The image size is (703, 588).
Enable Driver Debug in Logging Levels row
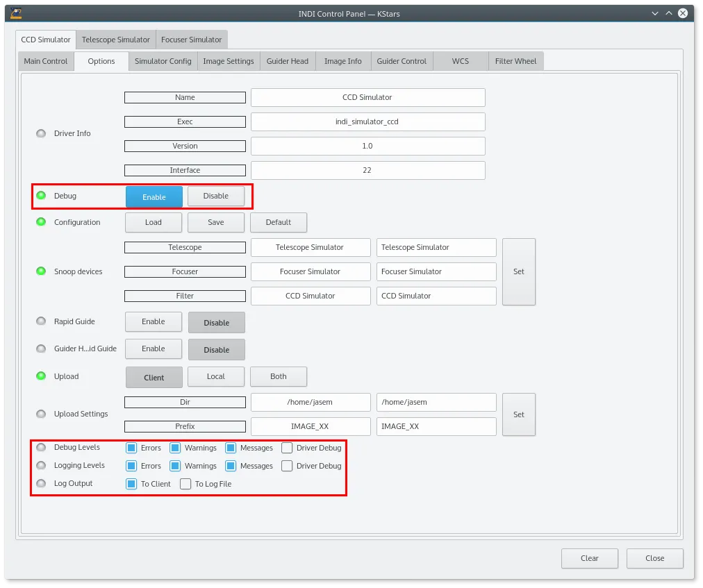pos(287,466)
